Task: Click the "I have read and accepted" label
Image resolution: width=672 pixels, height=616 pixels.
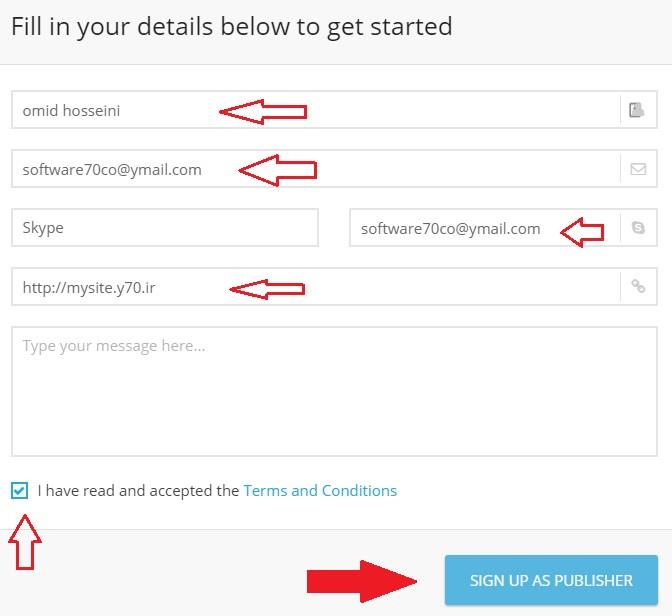Action: click(138, 490)
